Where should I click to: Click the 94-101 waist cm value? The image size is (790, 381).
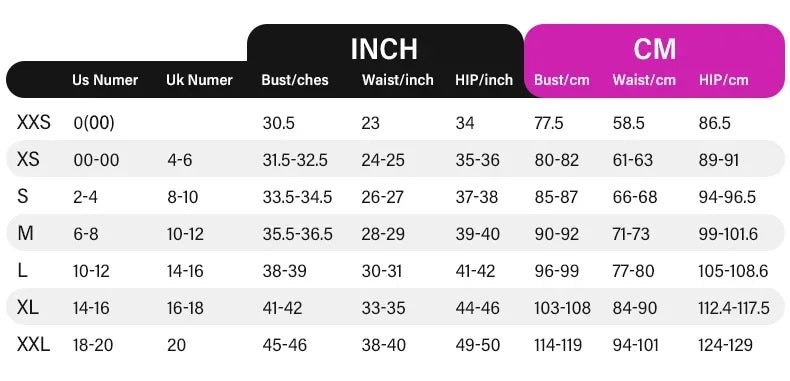click(x=635, y=345)
